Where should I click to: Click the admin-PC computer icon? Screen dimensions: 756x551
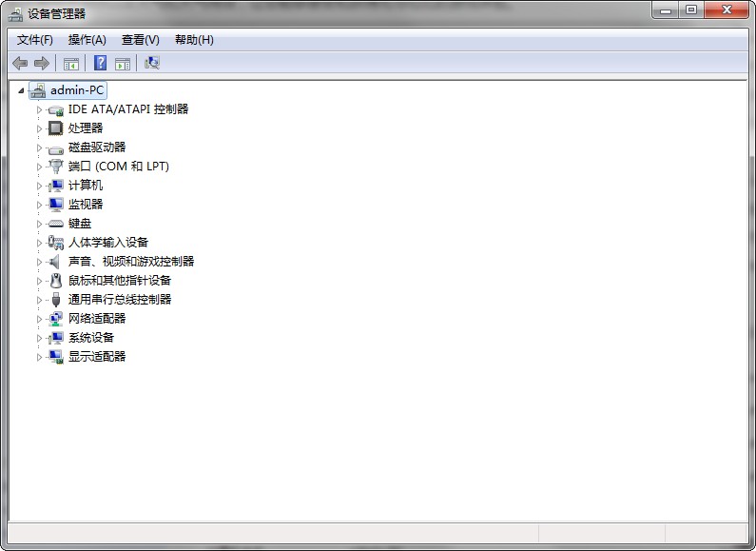(x=38, y=90)
